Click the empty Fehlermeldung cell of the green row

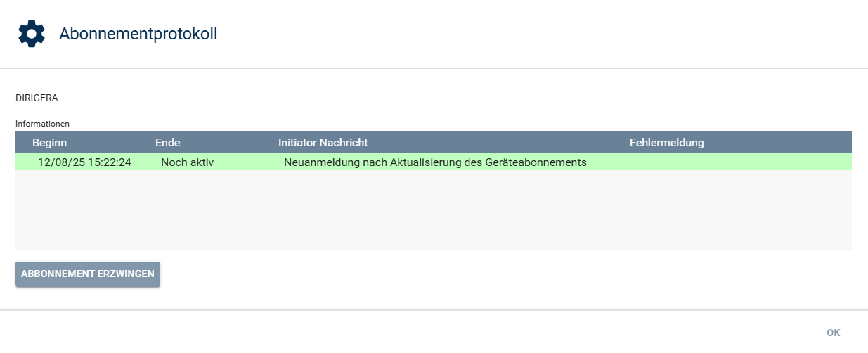(x=703, y=162)
